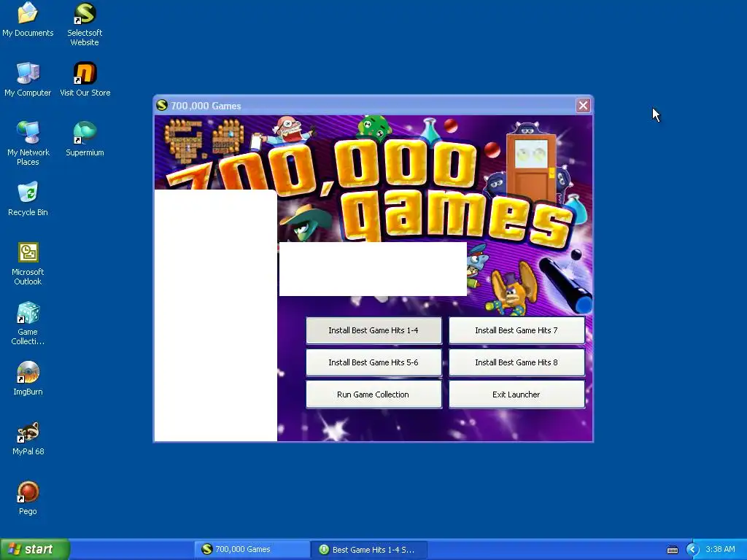Switch to Best Game Hits 1-4 taskbar item
The width and height of the screenshot is (747, 560).
click(x=368, y=550)
